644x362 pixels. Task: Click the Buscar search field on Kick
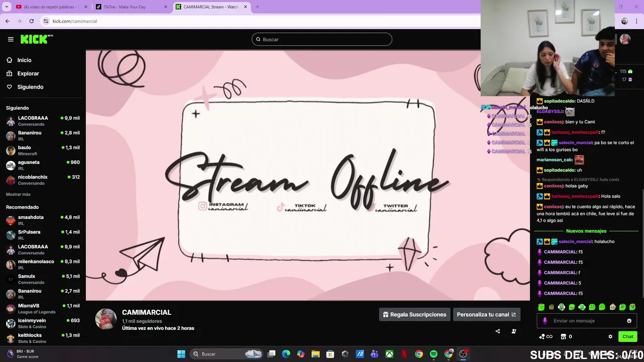[x=322, y=39]
